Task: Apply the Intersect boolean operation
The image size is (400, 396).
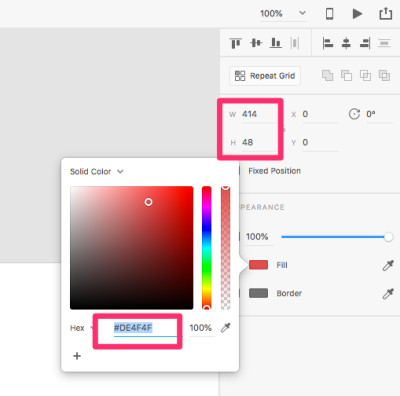Action: point(365,75)
